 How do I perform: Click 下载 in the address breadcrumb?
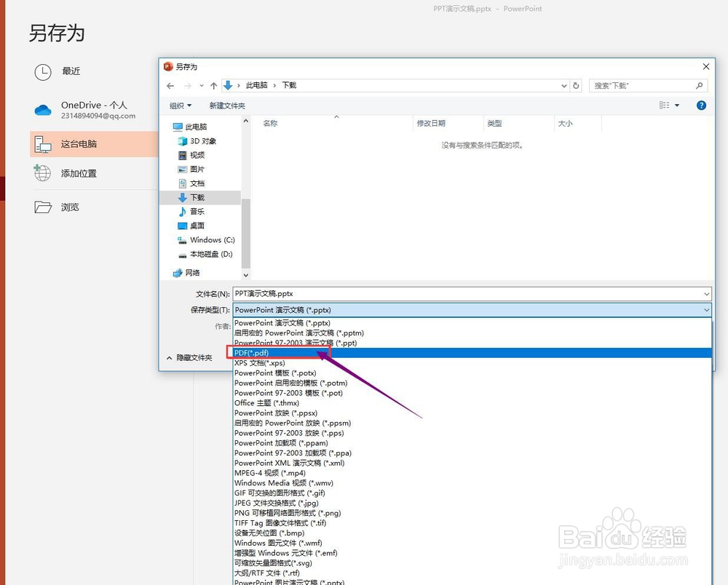click(289, 85)
